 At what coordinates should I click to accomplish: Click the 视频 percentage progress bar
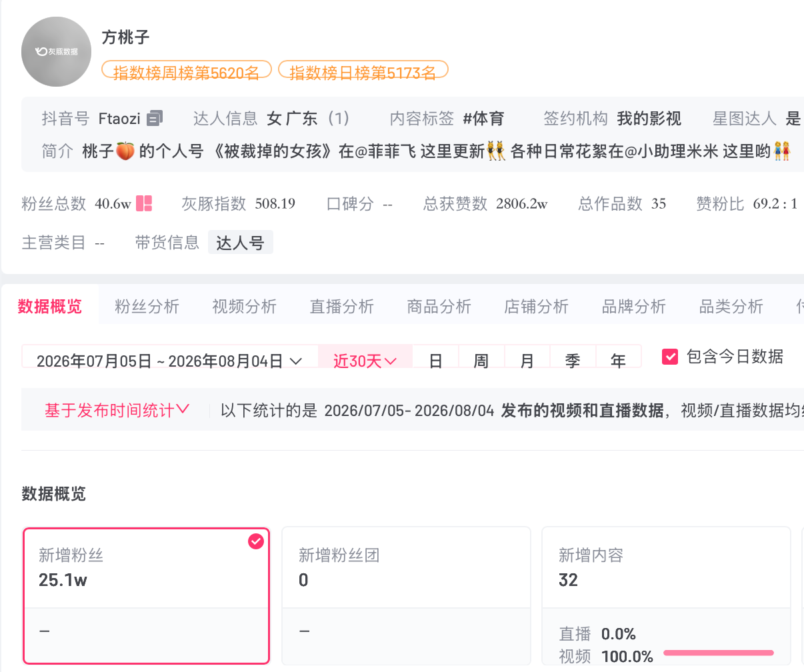719,653
